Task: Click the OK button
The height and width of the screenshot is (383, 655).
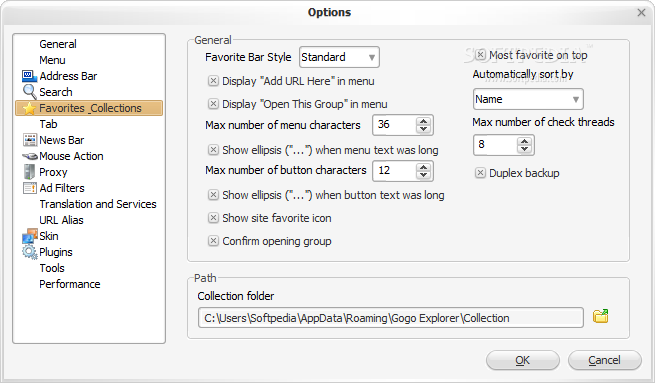Action: tap(523, 360)
